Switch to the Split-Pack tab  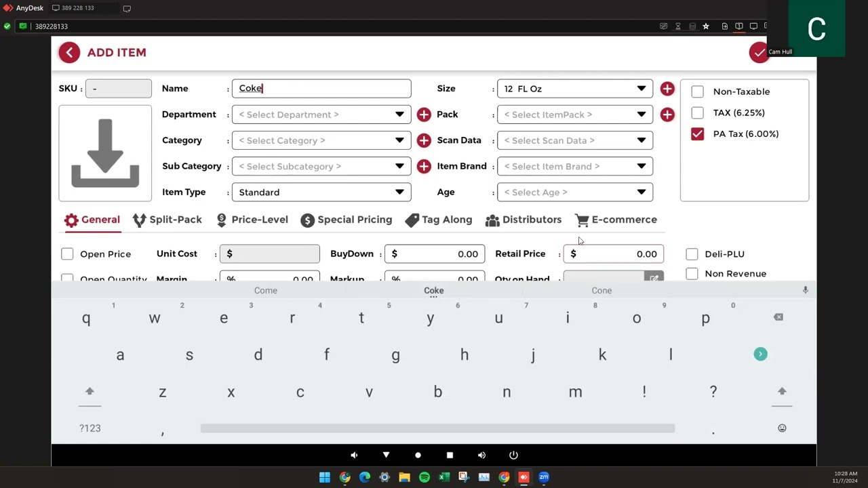[x=167, y=220]
